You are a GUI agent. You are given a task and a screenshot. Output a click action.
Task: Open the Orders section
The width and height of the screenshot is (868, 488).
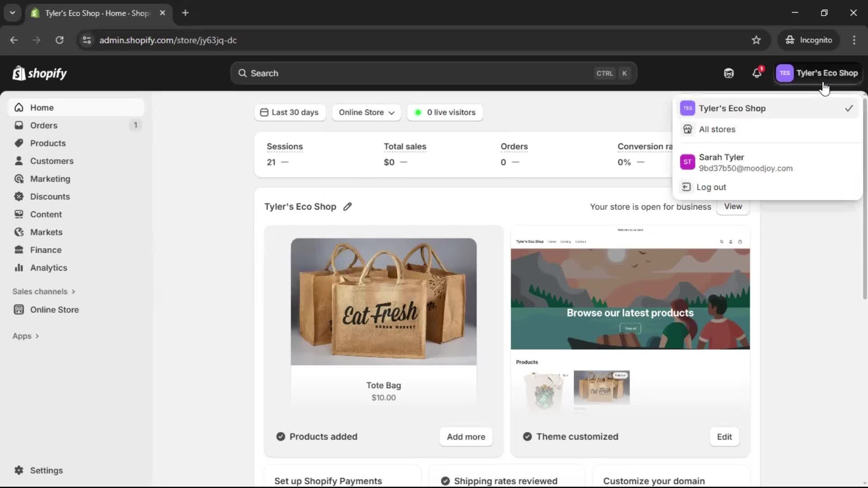[x=76, y=125]
